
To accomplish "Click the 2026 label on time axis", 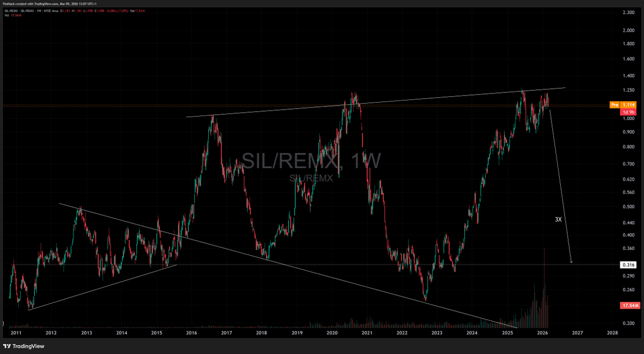I will coord(542,333).
